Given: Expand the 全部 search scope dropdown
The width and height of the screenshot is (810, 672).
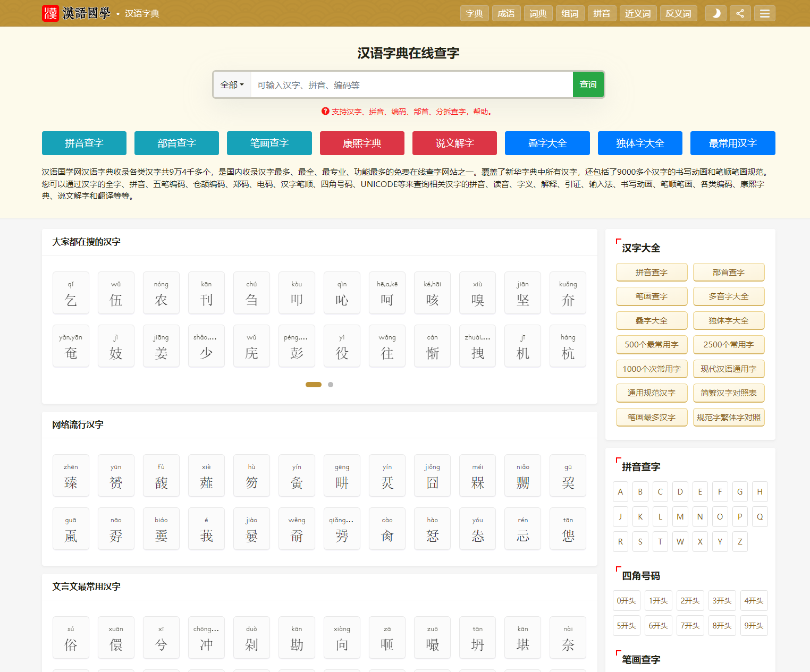Looking at the screenshot, I should click(x=232, y=85).
